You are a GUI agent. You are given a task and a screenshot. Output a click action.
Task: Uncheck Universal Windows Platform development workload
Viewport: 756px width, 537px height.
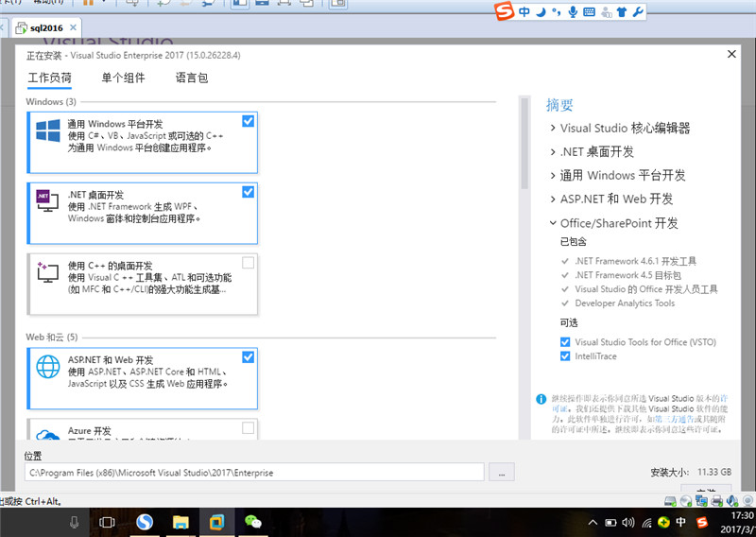tap(248, 121)
